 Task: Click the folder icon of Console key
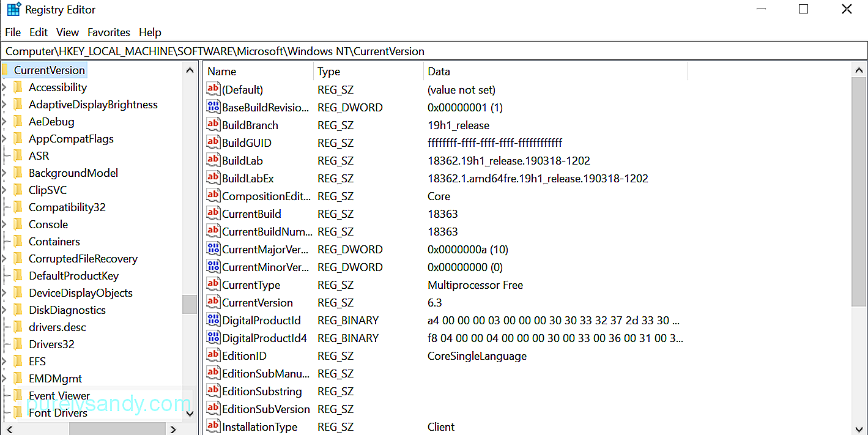[18, 224]
